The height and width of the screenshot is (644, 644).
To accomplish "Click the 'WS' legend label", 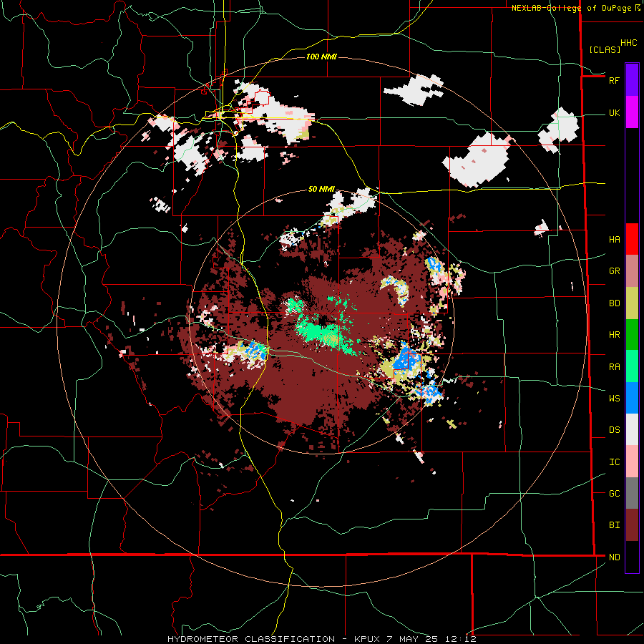I will pos(614,399).
